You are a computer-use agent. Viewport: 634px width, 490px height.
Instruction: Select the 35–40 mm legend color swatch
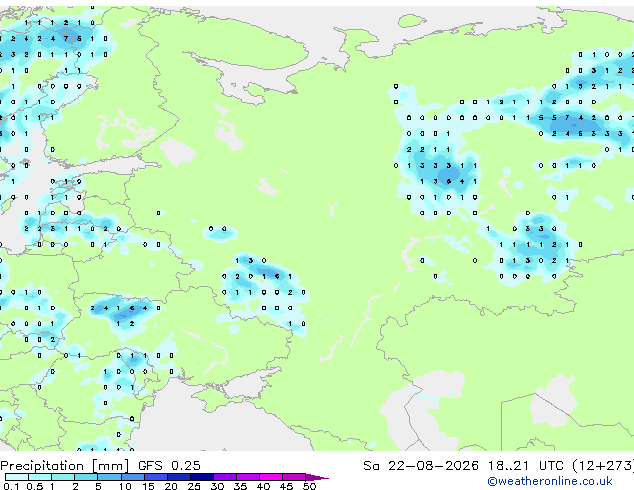click(247, 477)
